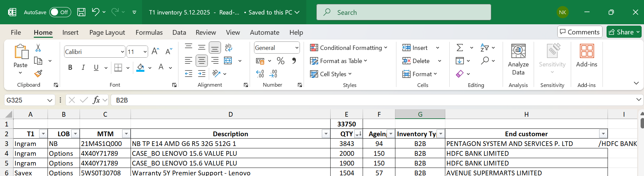This screenshot has width=644, height=176.
Task: Open the File menu
Action: 16,32
